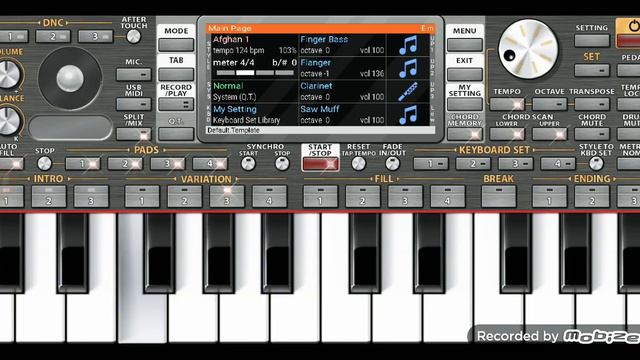The height and width of the screenshot is (360, 640).
Task: Toggle the Synchro Start knob
Action: coord(248,164)
